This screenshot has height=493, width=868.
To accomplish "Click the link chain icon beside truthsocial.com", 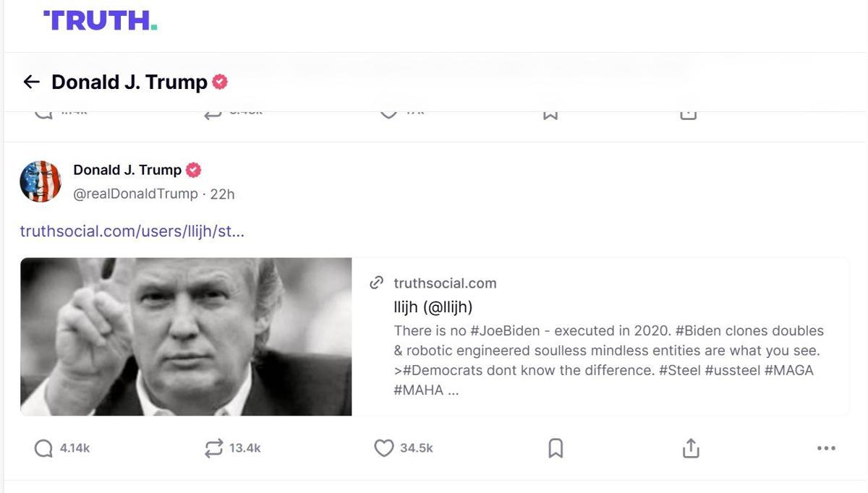I will click(x=376, y=283).
